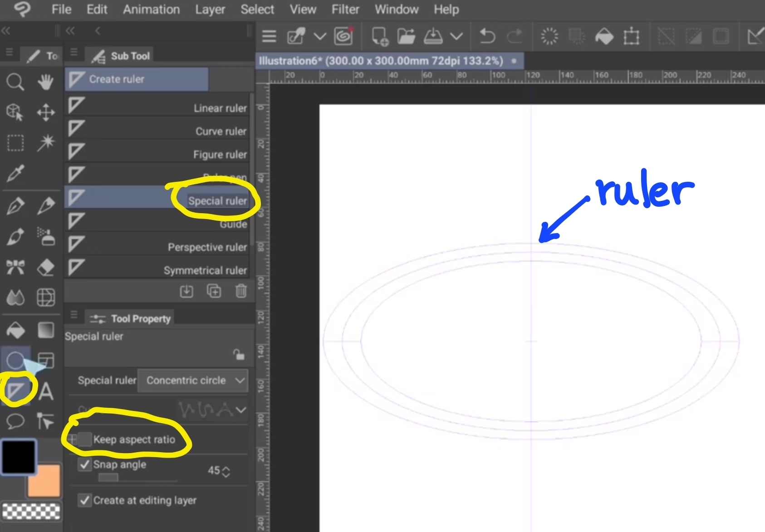Screen dimensions: 765x532
Task: Click the Undo arrow in toolbar
Action: coord(487,36)
